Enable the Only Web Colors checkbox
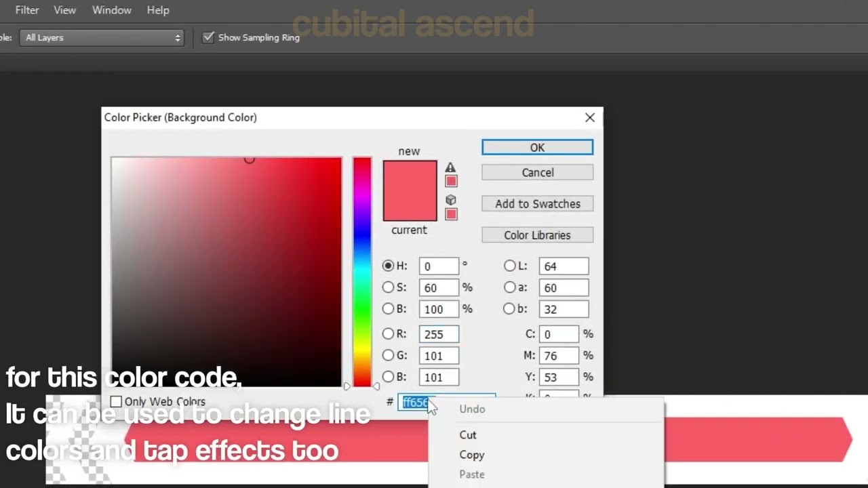Screen dimensions: 868x488 click(116, 402)
